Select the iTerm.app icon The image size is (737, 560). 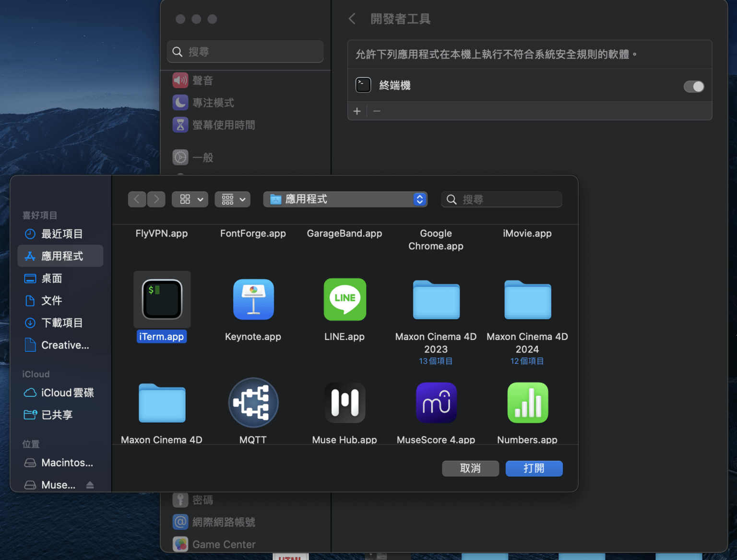point(162,300)
